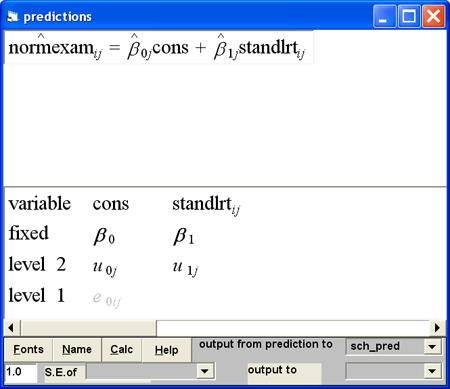This screenshot has height=389, width=450.
Task: Click the horizontal scrollbar left arrow
Action: (11, 328)
